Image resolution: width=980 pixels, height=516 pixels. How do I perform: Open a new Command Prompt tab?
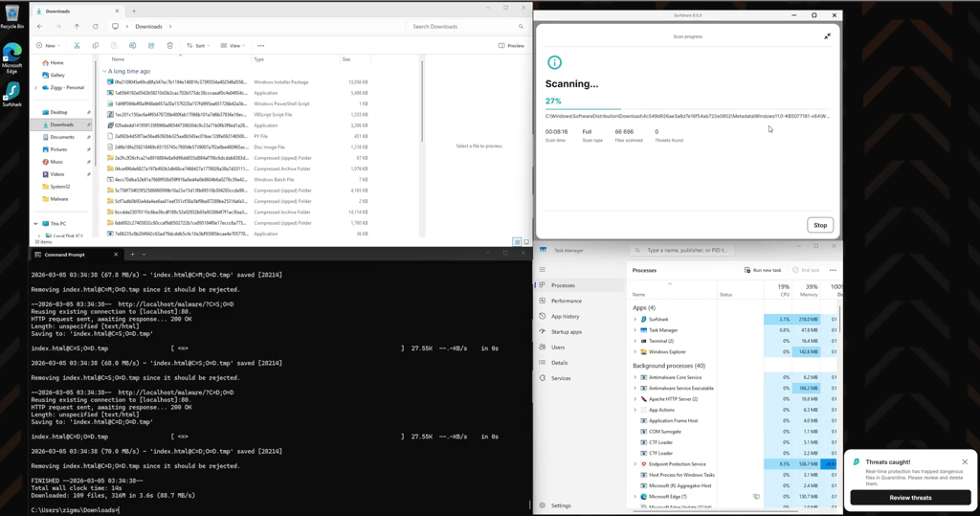132,255
